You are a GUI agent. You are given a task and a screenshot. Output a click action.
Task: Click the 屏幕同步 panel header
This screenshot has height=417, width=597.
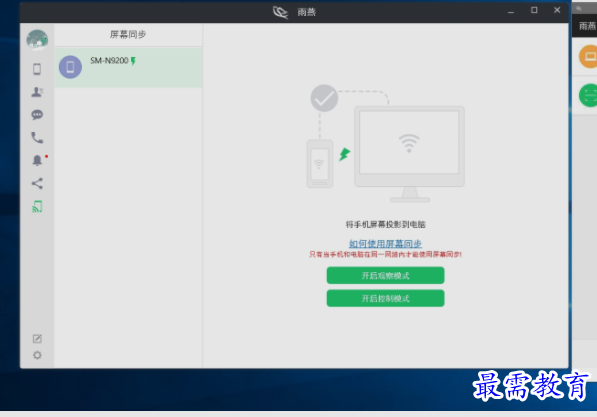(128, 35)
